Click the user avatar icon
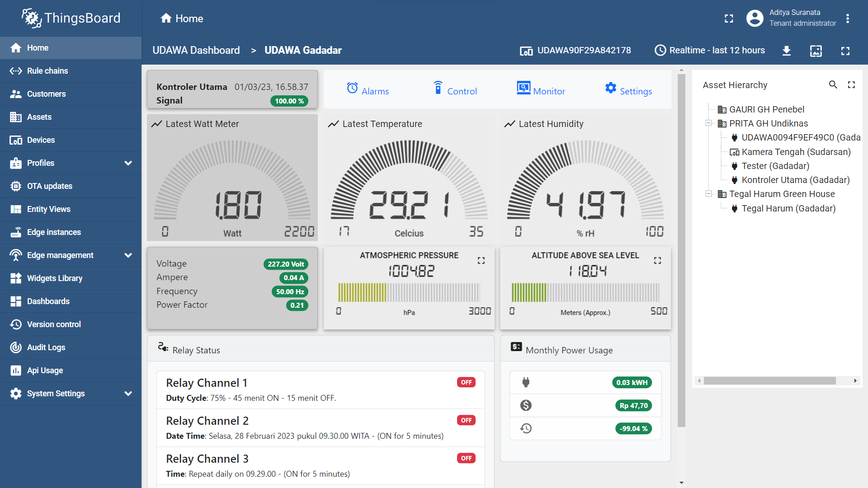The image size is (868, 488). (x=755, y=19)
